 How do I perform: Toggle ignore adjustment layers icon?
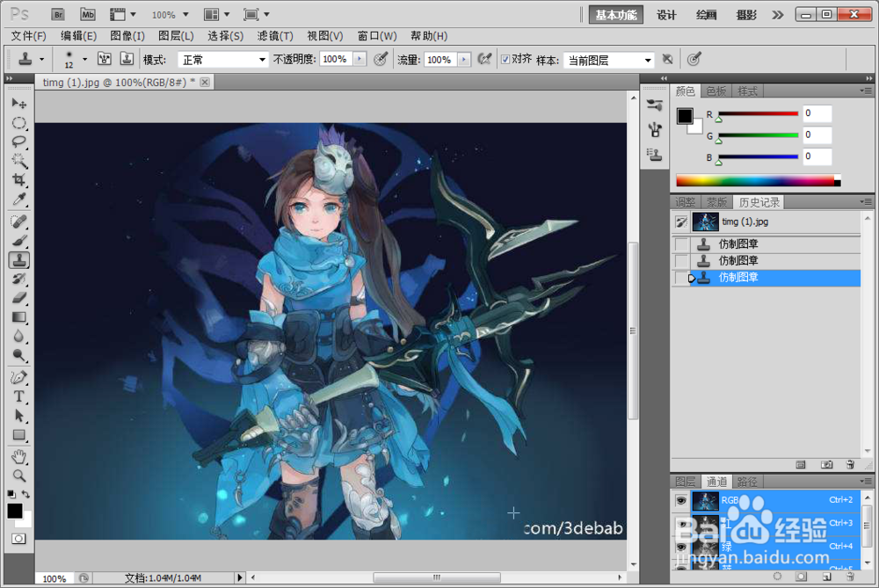(x=667, y=59)
